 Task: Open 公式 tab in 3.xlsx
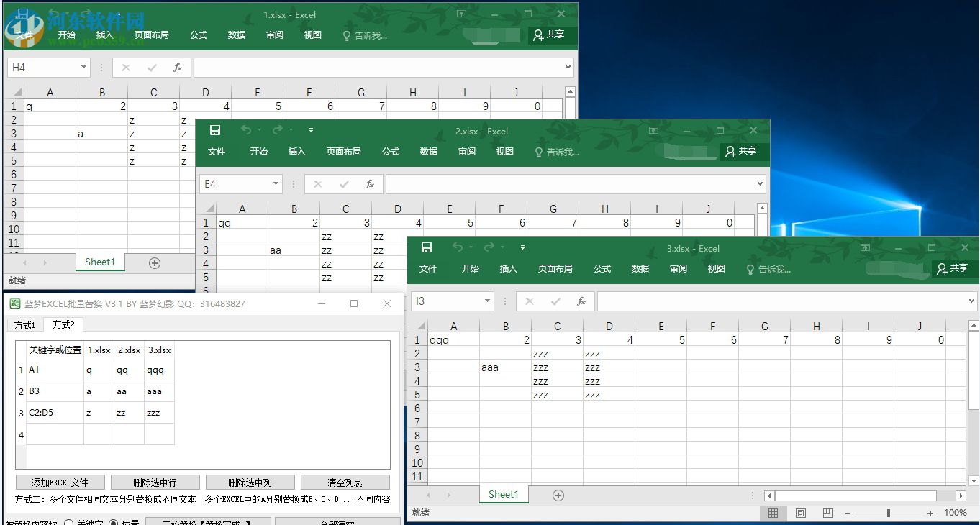pyautogui.click(x=602, y=269)
